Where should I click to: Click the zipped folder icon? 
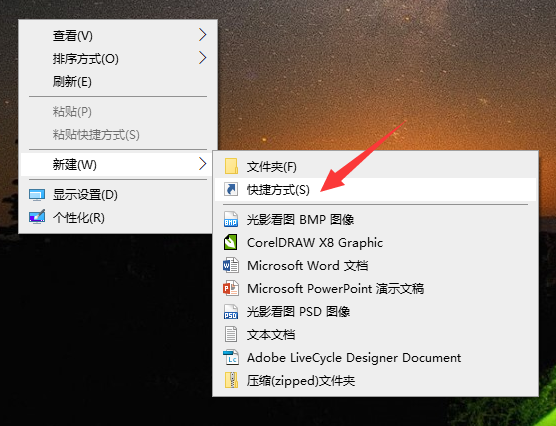231,380
